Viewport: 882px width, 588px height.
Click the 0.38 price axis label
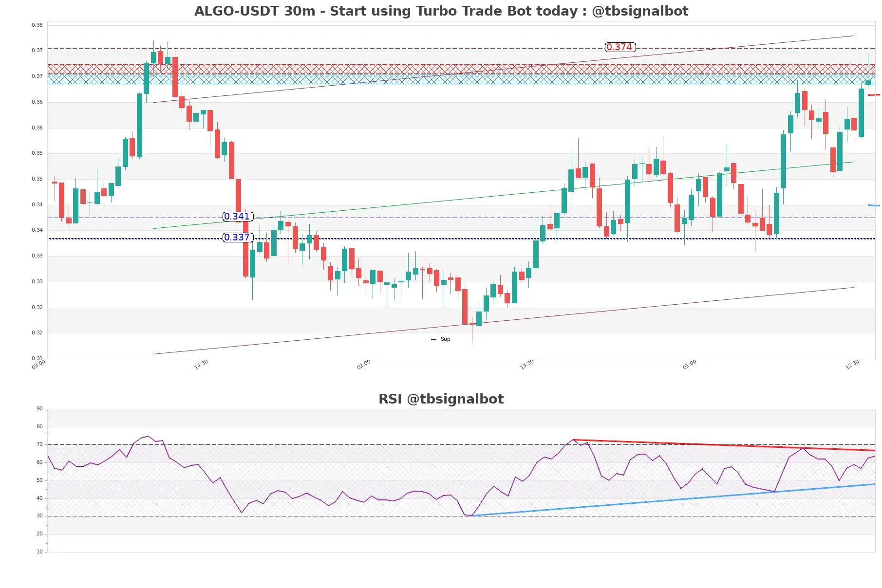click(x=37, y=25)
